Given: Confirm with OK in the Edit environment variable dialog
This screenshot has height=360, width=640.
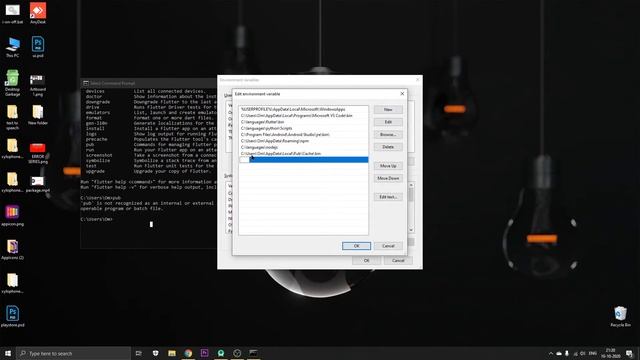Looking at the screenshot, I should coord(356,246).
